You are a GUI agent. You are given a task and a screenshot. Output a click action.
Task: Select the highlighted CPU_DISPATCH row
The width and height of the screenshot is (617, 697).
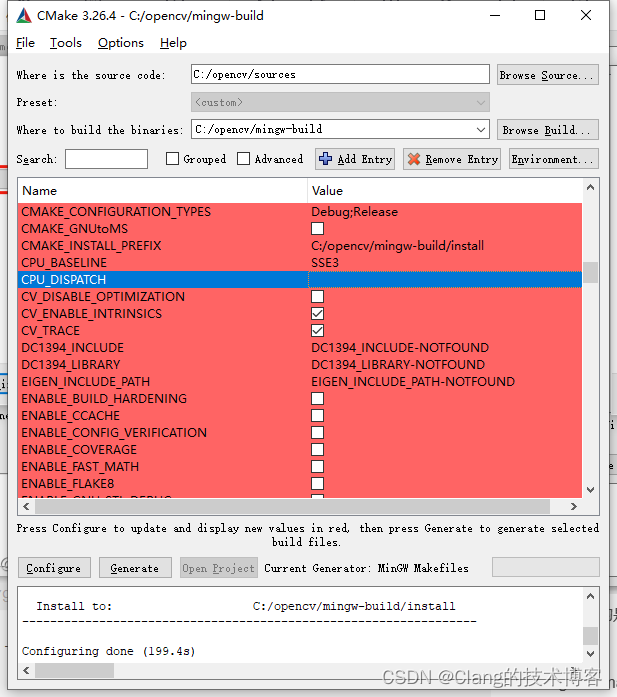300,280
